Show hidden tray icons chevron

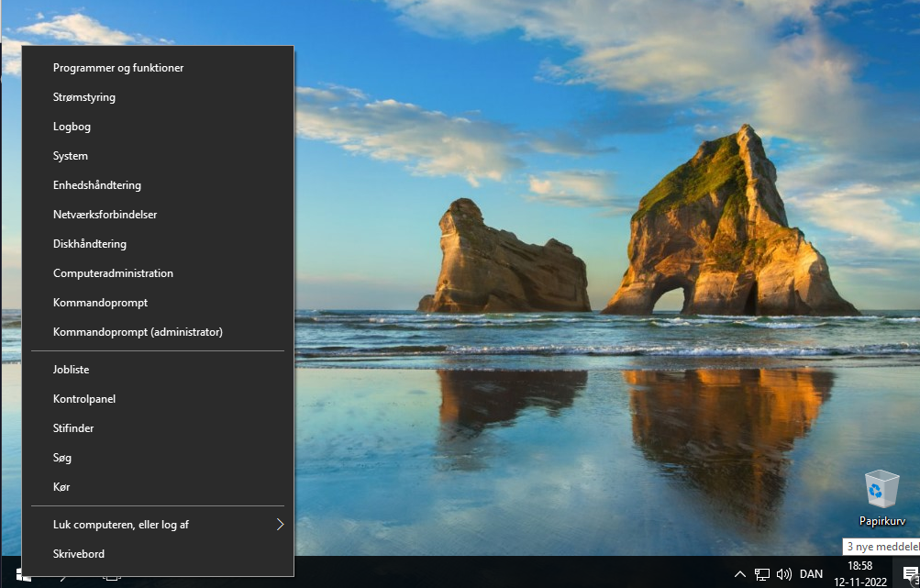point(739,574)
